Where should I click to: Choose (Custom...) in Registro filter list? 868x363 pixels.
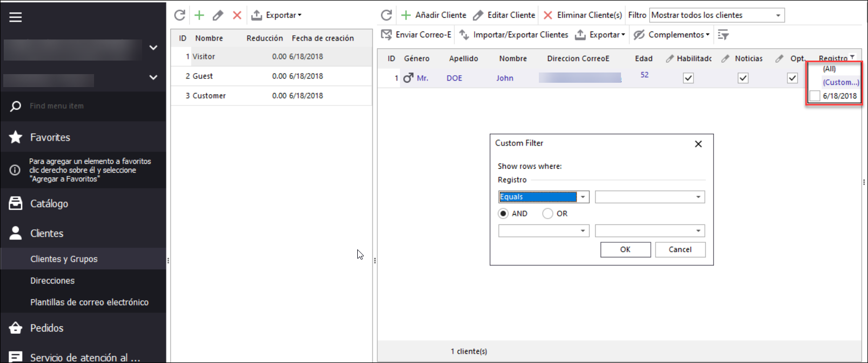point(840,82)
